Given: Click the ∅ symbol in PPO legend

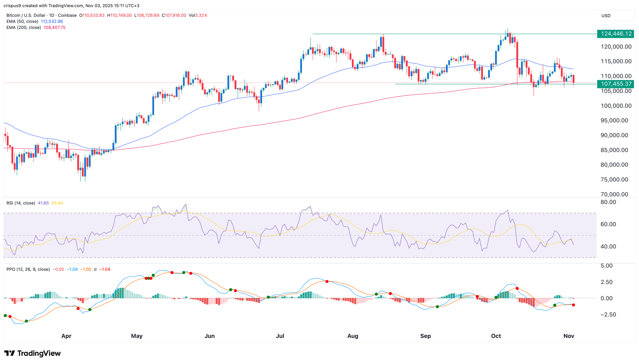Looking at the screenshot, I should pyautogui.click(x=95, y=270).
